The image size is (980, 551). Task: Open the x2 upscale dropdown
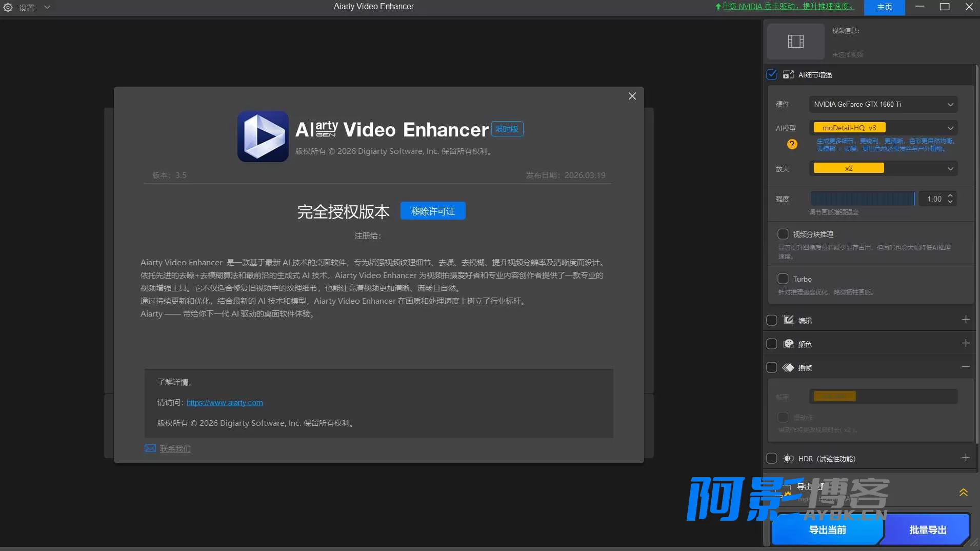pyautogui.click(x=883, y=168)
